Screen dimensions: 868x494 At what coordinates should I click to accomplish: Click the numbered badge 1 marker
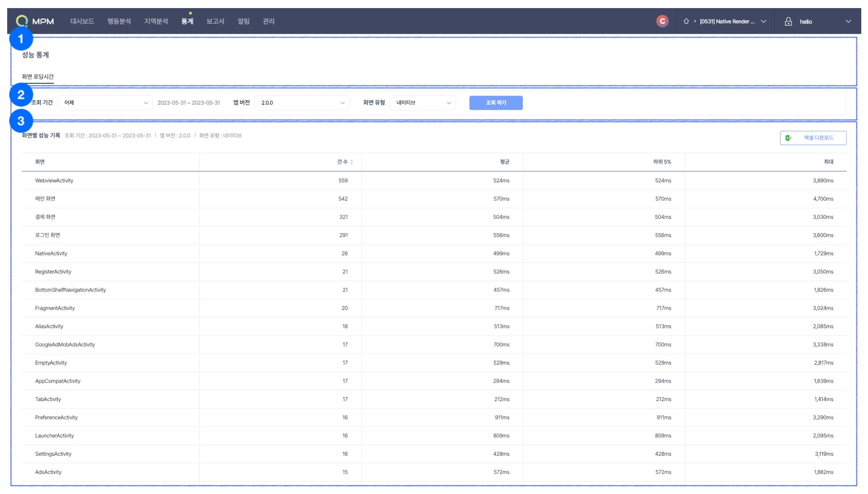click(x=21, y=39)
